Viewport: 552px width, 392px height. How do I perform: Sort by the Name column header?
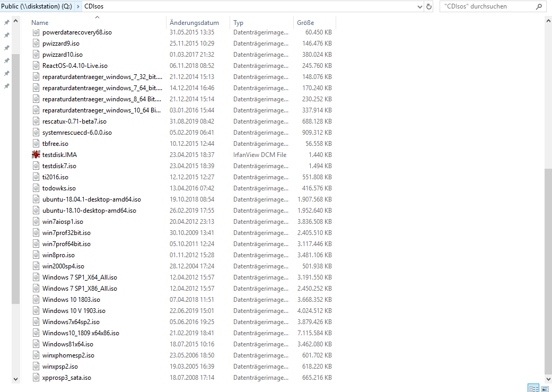97,22
